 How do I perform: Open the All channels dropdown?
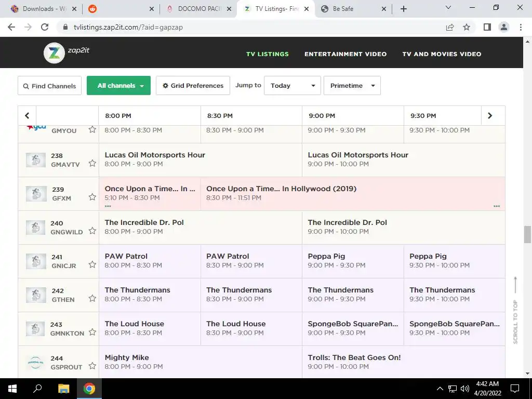click(x=118, y=86)
